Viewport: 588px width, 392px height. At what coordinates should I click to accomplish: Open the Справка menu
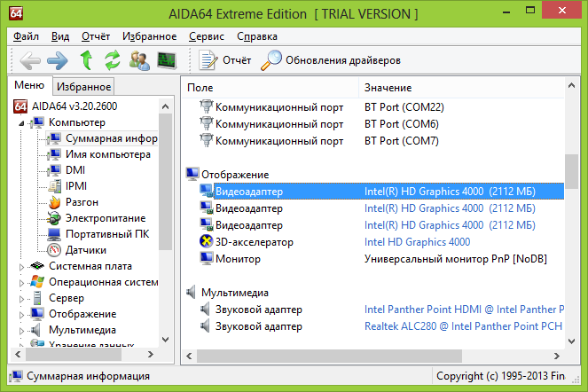257,36
